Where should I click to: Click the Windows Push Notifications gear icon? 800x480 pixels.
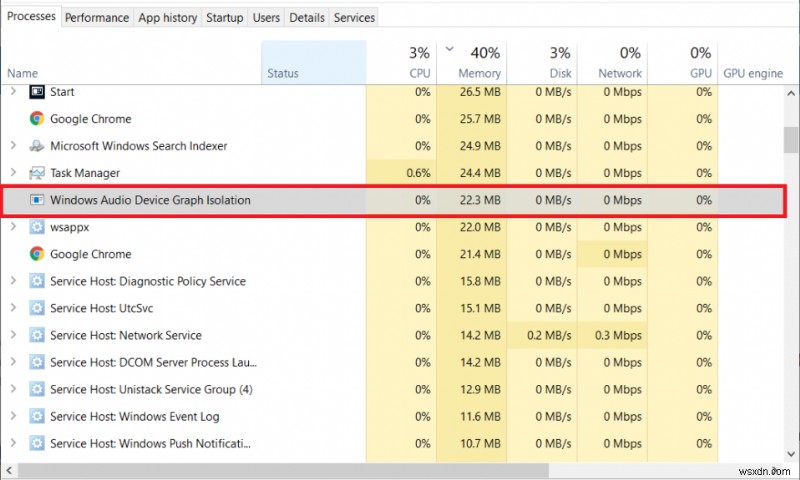pos(37,443)
